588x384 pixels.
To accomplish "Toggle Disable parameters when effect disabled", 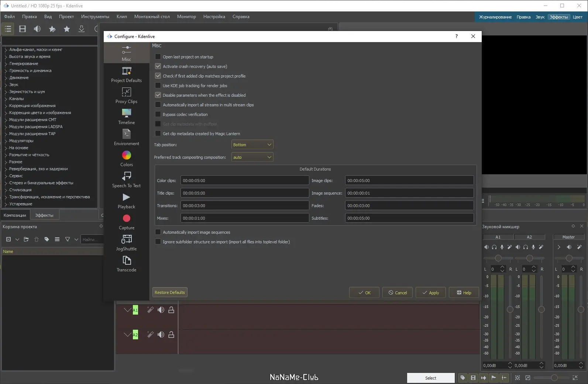I will 158,95.
